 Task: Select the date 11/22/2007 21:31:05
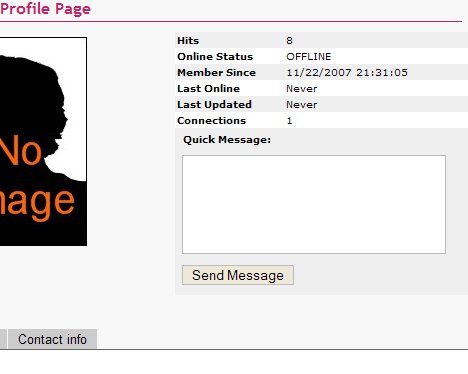click(347, 73)
